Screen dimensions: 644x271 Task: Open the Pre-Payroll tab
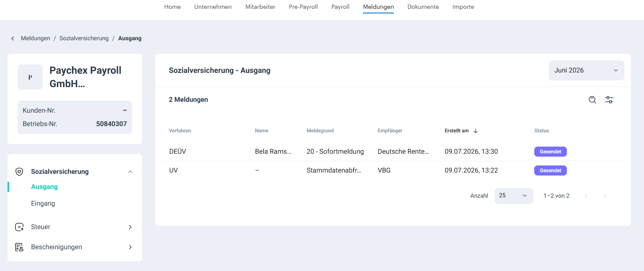coord(303,7)
